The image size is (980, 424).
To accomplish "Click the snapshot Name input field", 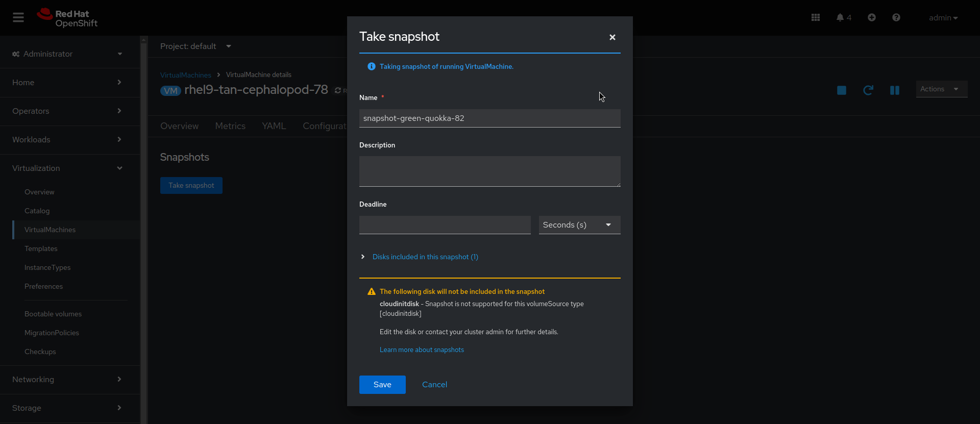I will coord(489,118).
